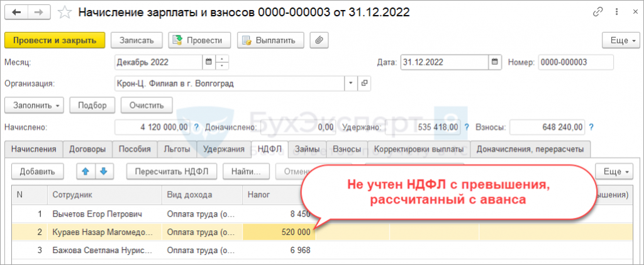Screen dimensions: 644x265
Task: Click Пересчитать НДФЛ button
Action: coord(172,171)
